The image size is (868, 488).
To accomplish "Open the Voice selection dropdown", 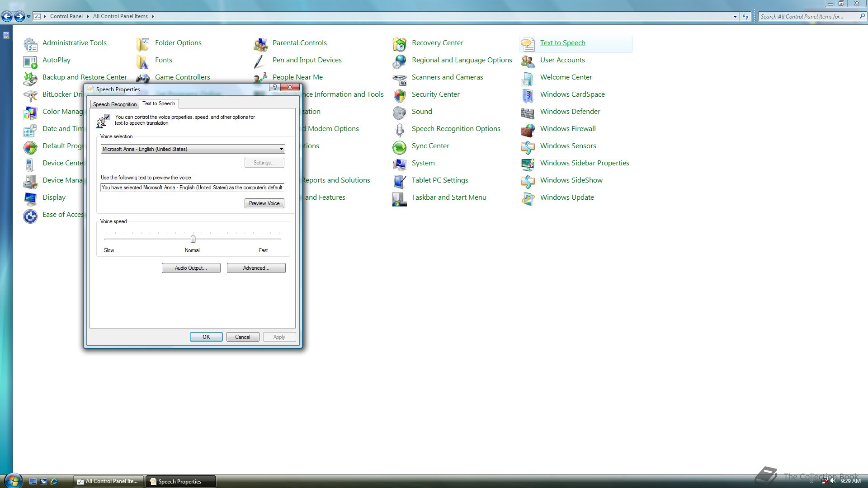I will click(193, 149).
